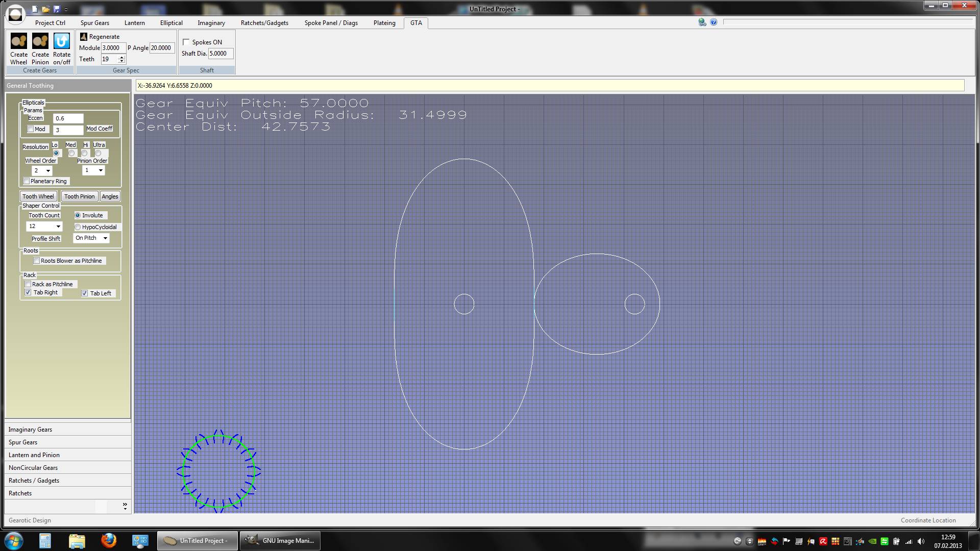
Task: Click the new document icon in title bar
Action: pyautogui.click(x=35, y=9)
